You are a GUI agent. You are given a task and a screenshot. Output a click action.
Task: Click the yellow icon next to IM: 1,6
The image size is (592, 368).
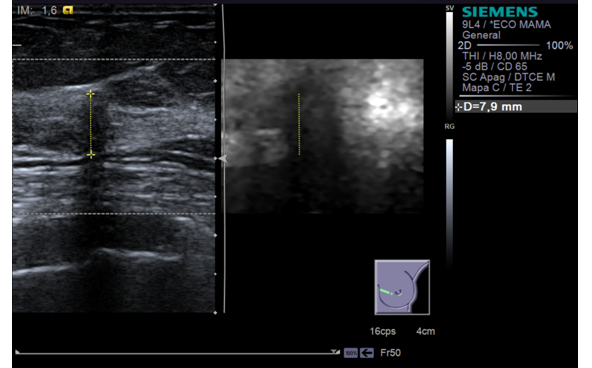[68, 10]
